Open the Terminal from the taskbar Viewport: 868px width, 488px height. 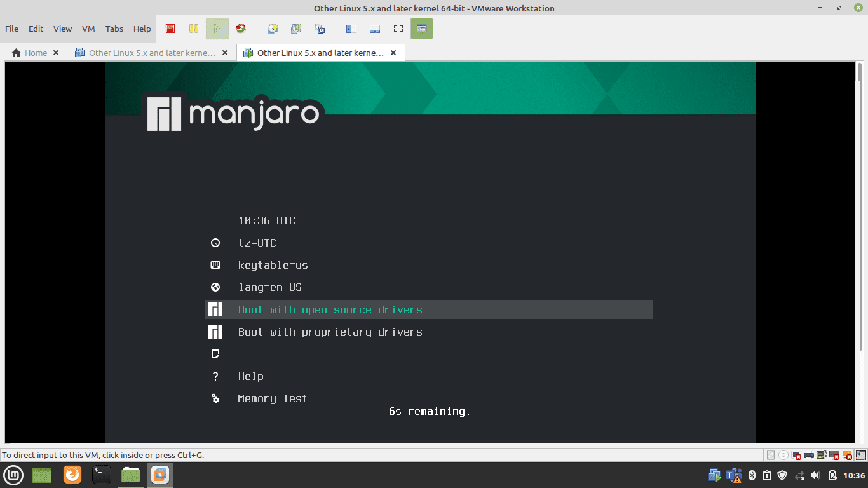click(102, 475)
